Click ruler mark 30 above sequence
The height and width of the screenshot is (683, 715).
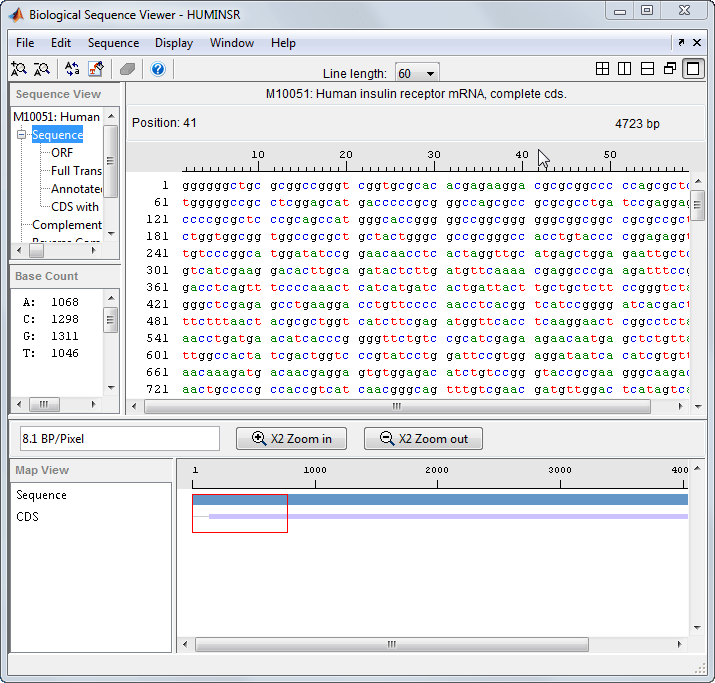click(x=434, y=155)
